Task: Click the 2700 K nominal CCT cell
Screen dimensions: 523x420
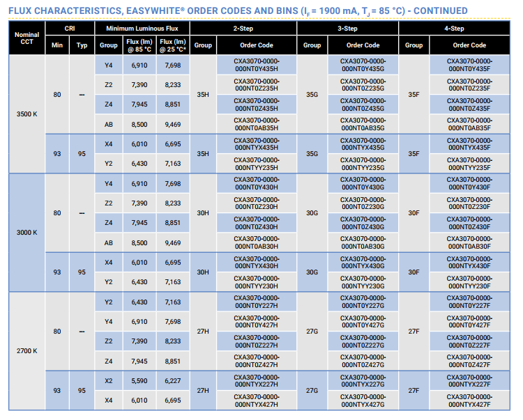Action: 27,351
